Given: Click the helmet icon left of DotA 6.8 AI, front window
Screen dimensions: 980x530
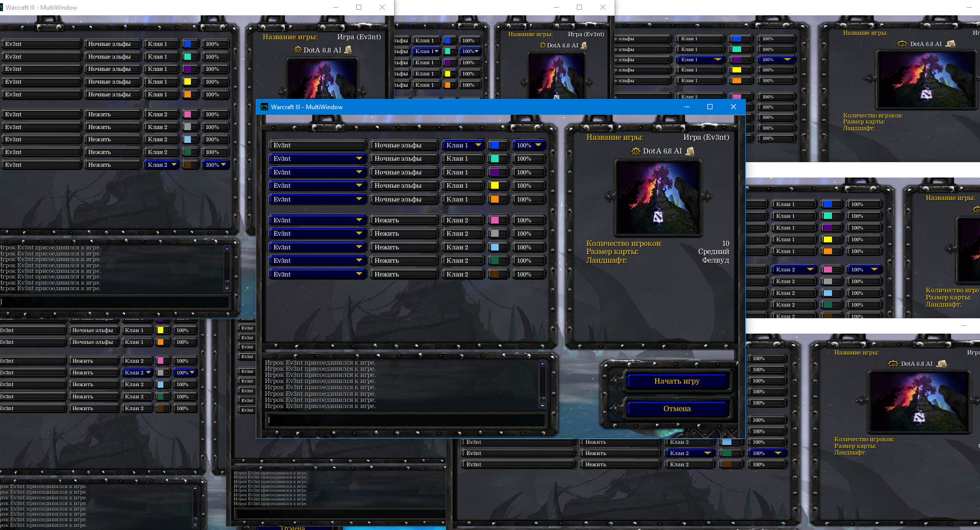Looking at the screenshot, I should click(x=635, y=151).
